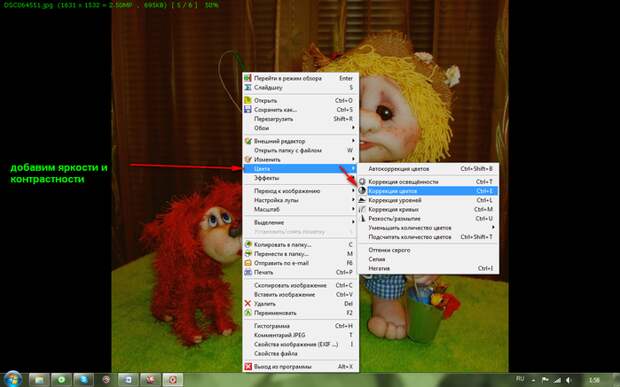This screenshot has height=387, width=620.
Task: Click the network signal tray icon
Action: (557, 380)
